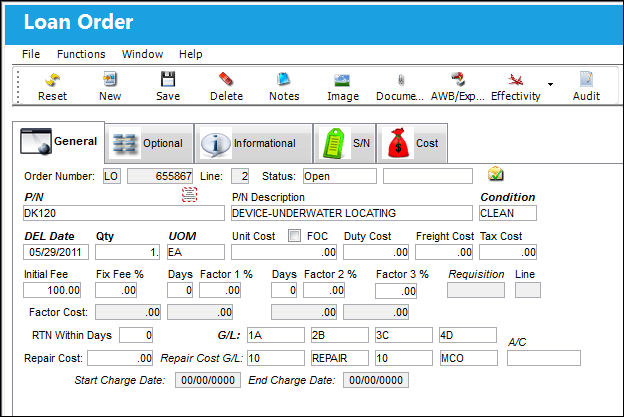Click the Fix Fee % field

point(116,290)
